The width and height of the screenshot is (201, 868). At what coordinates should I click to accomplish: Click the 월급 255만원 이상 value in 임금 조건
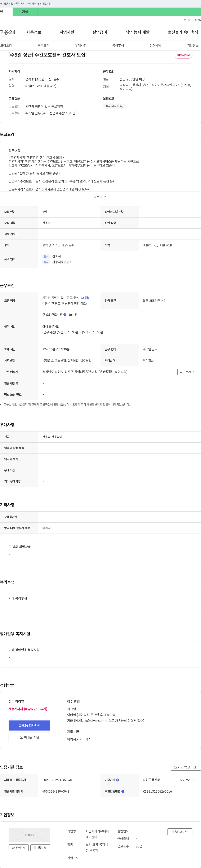(x=155, y=301)
